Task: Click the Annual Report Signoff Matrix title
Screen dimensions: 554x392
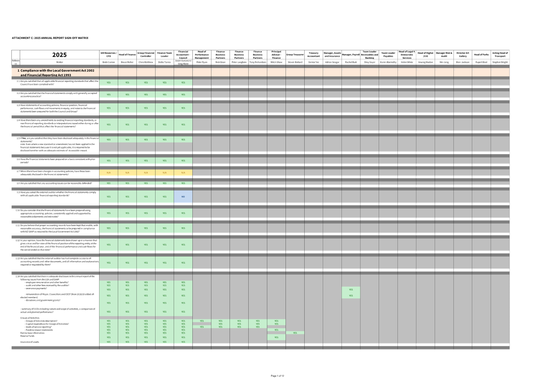Action: (50, 38)
